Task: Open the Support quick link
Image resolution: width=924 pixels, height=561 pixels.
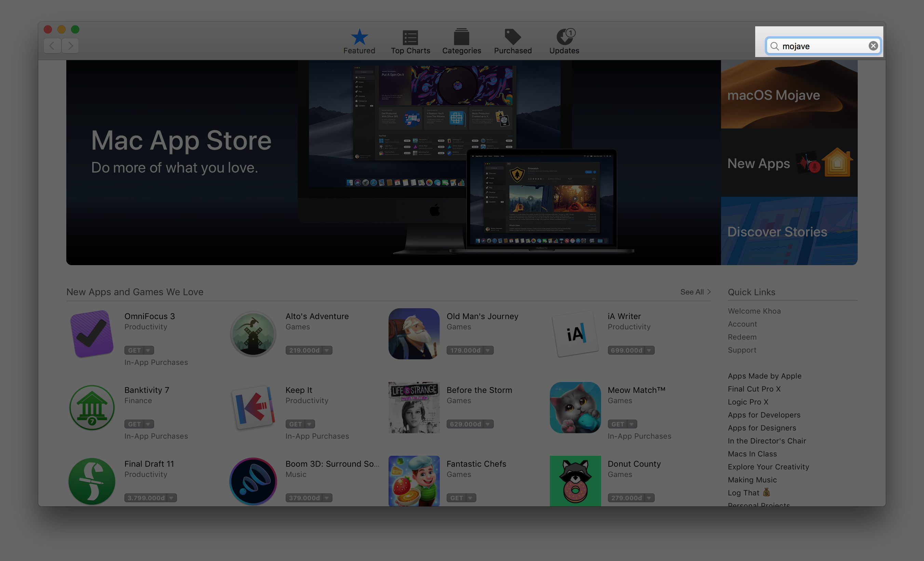Action: (x=742, y=350)
